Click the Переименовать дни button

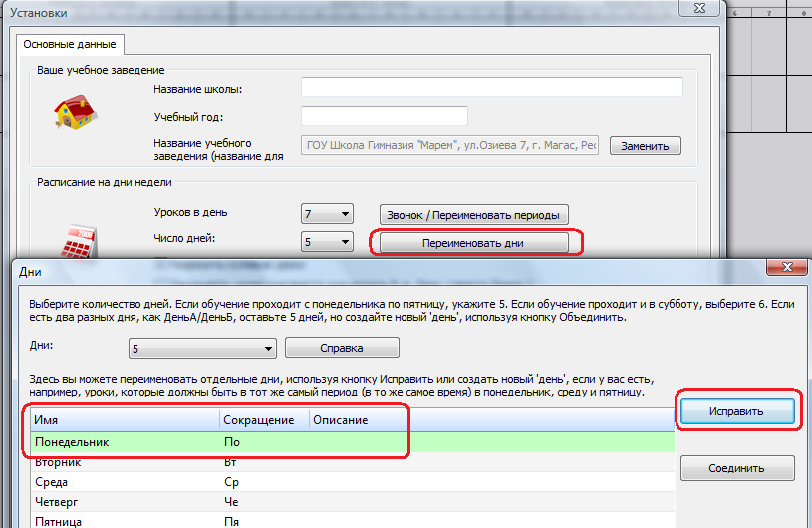(x=473, y=242)
